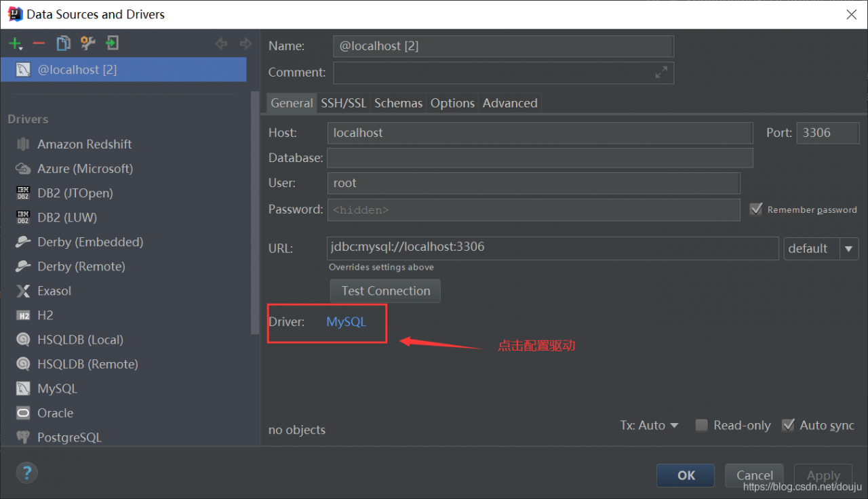Open help with the question mark icon
This screenshot has width=868, height=499.
point(26,473)
